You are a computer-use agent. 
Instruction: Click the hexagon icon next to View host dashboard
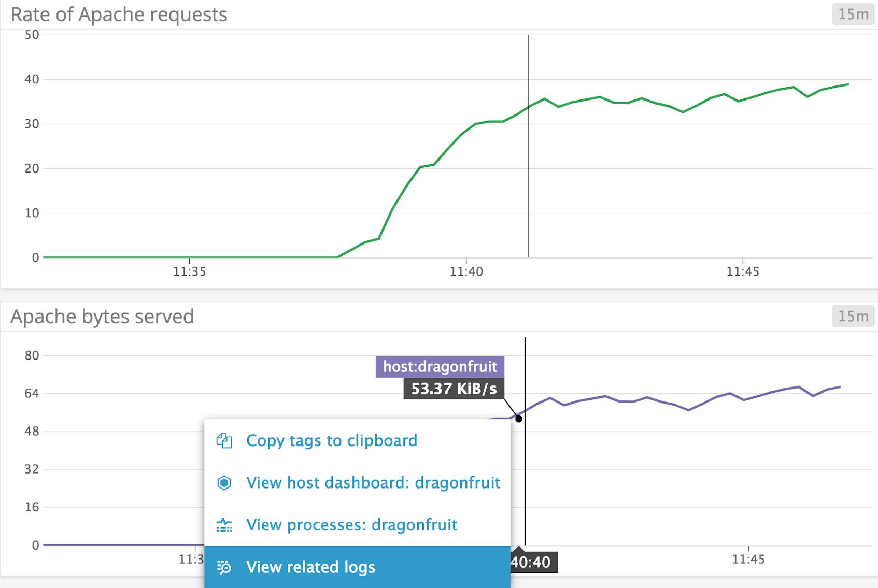[x=224, y=483]
